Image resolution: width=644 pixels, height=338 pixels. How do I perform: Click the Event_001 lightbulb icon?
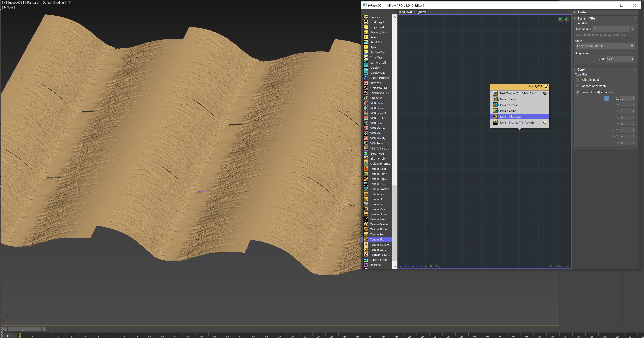coord(546,87)
